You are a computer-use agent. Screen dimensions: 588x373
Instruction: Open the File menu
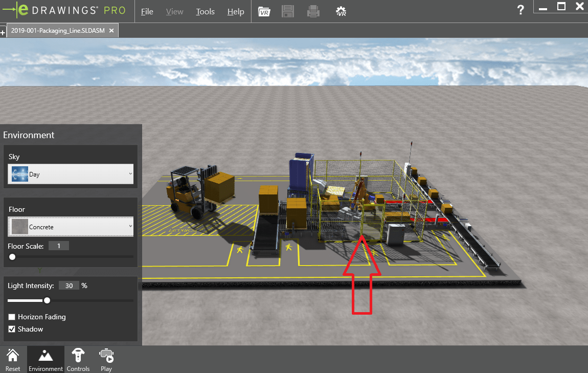click(x=147, y=11)
